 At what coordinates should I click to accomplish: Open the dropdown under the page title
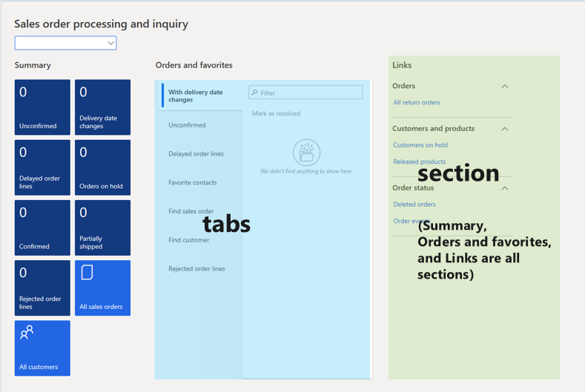[66, 43]
